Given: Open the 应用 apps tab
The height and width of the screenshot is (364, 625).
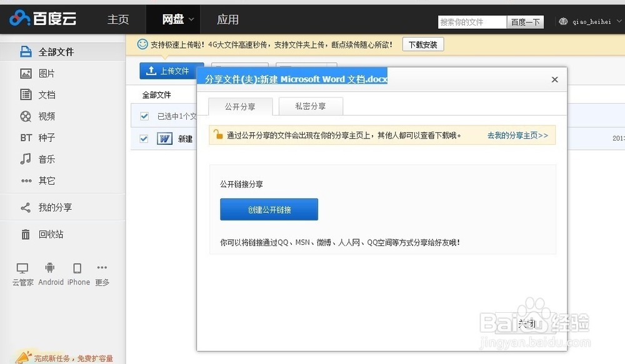Looking at the screenshot, I should tap(227, 19).
